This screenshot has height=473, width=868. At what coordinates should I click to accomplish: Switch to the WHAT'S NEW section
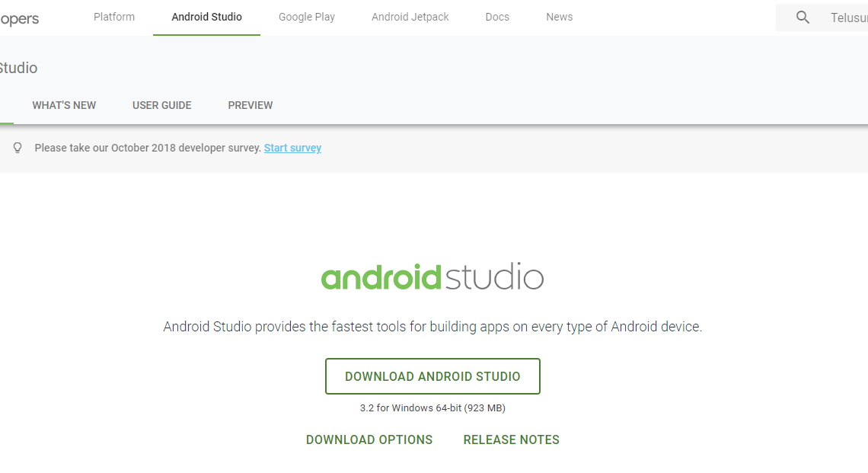coord(64,105)
